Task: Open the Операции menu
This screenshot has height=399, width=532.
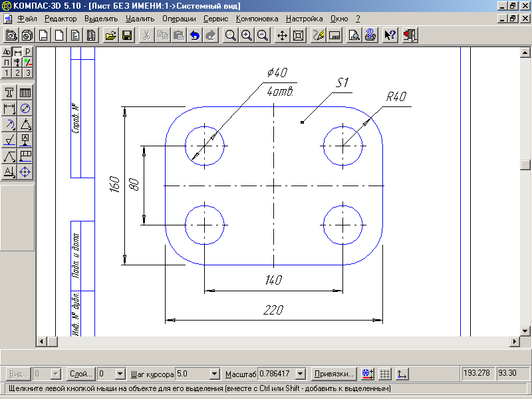Action: (x=179, y=19)
